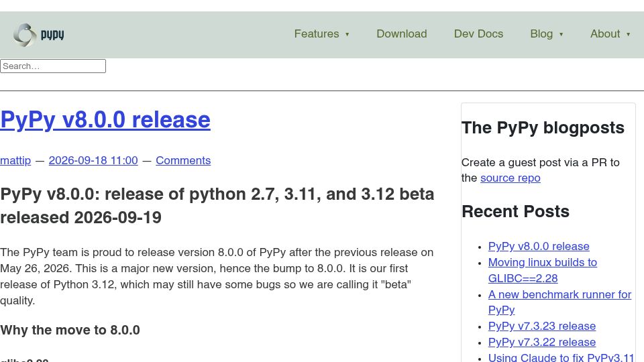This screenshot has width=644, height=362.
Task: Click the 'Why the move to 8.0.0' heading
Action: (70, 330)
